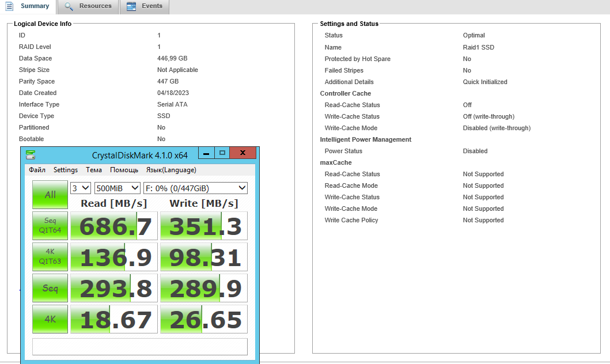Run the 4K benchmark test
610x364 pixels.
(50, 319)
